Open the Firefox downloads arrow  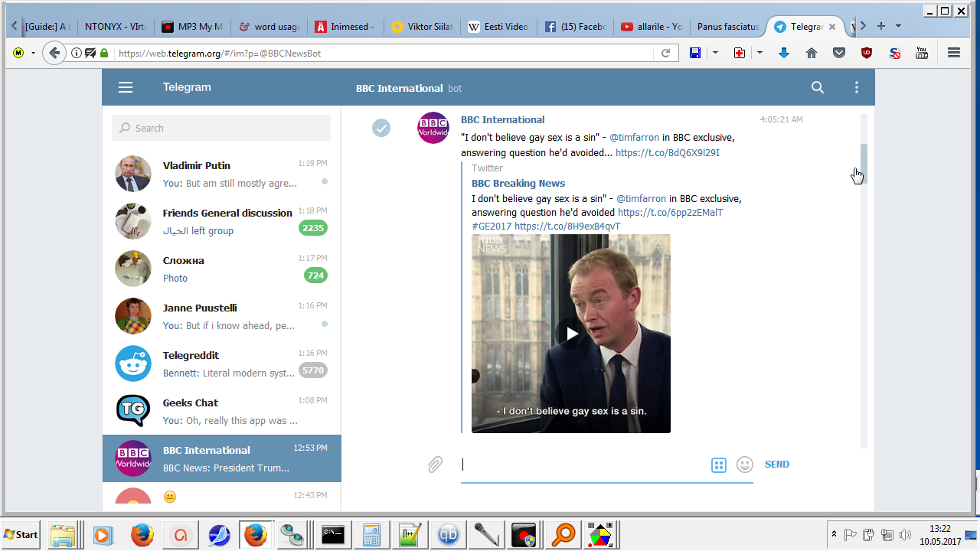[x=784, y=53]
